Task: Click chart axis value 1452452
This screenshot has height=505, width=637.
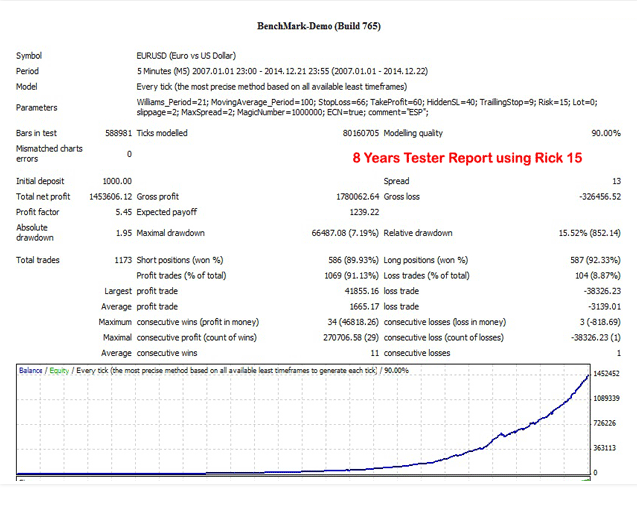Action: (607, 374)
